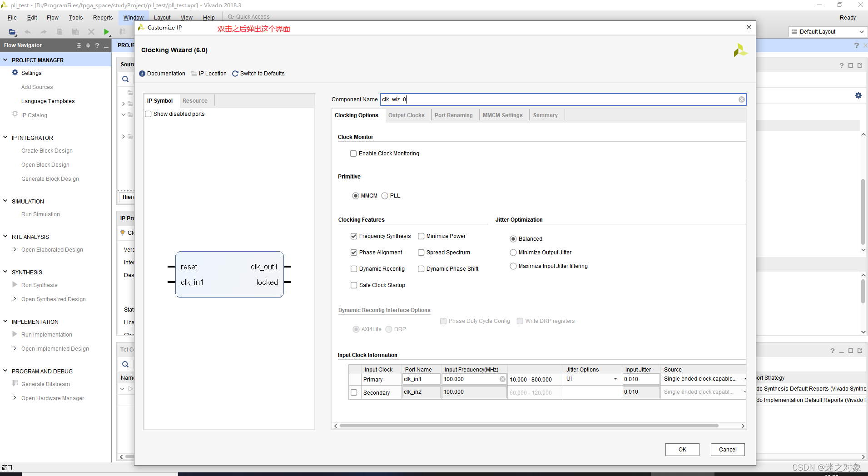The image size is (868, 476).
Task: Click Expand All icon in Flow Navigator
Action: 88,45
